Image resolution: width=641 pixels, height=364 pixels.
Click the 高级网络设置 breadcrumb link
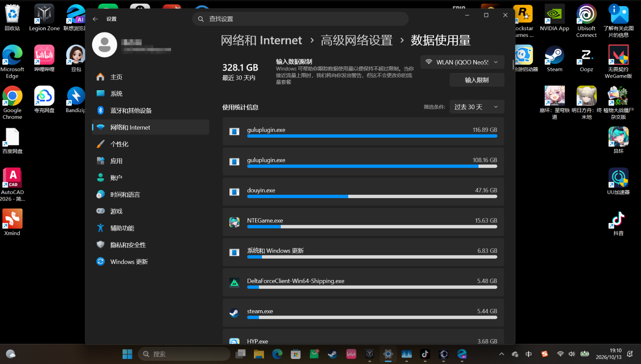(357, 40)
